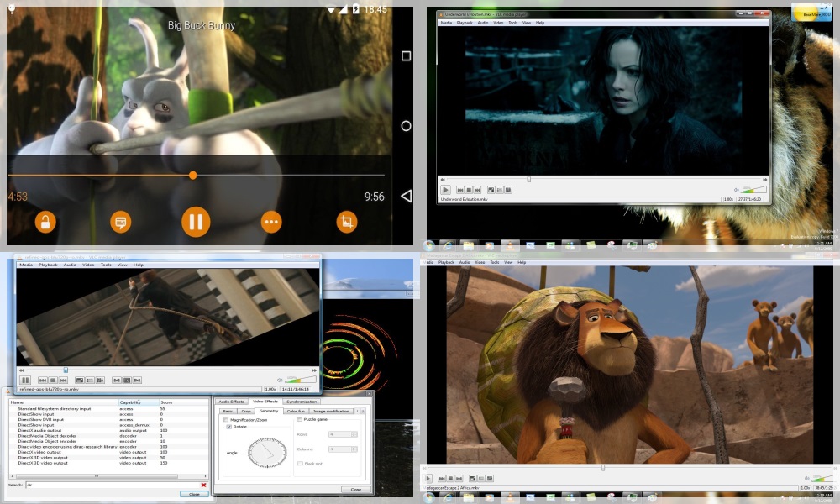Enable the Puzzle game checkbox

(x=300, y=419)
